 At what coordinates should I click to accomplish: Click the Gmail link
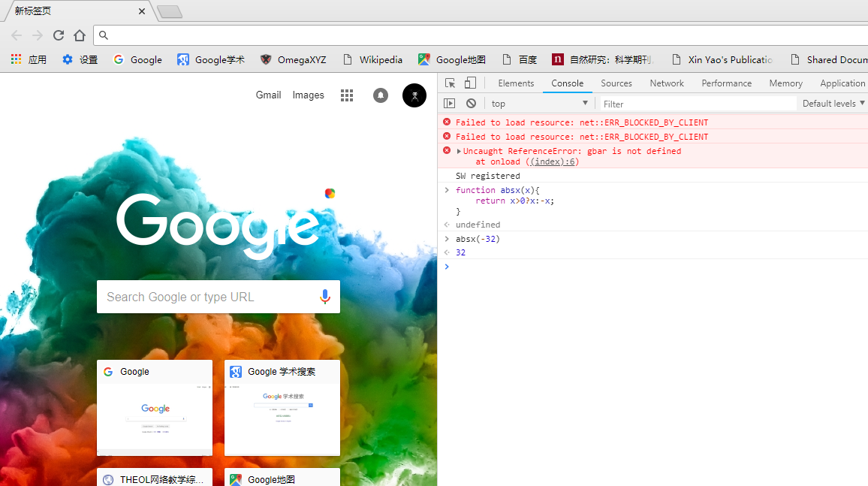point(269,95)
